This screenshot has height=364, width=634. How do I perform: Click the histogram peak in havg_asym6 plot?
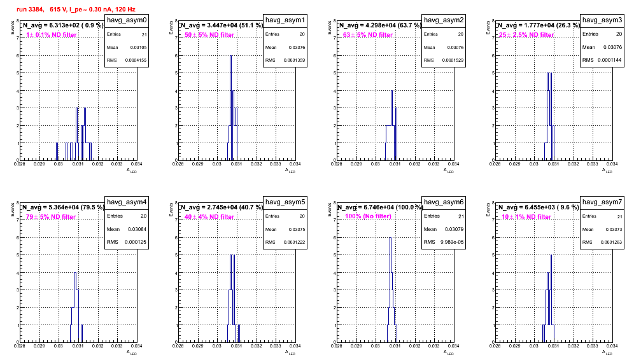(390, 238)
